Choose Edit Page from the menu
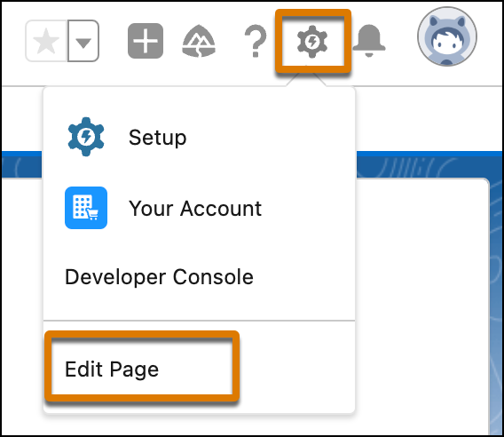The height and width of the screenshot is (437, 504). pyautogui.click(x=112, y=369)
